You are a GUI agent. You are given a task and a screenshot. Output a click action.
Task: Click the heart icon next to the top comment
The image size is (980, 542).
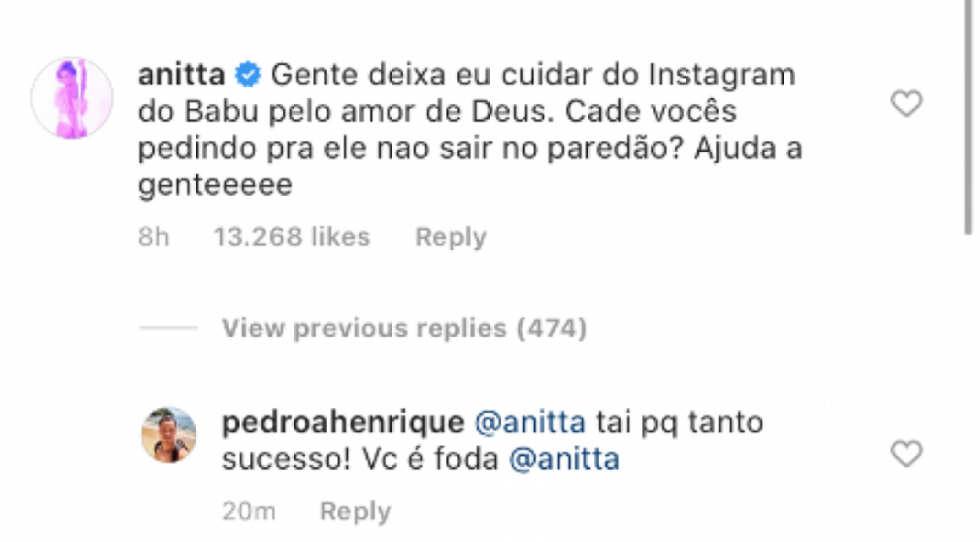(905, 102)
